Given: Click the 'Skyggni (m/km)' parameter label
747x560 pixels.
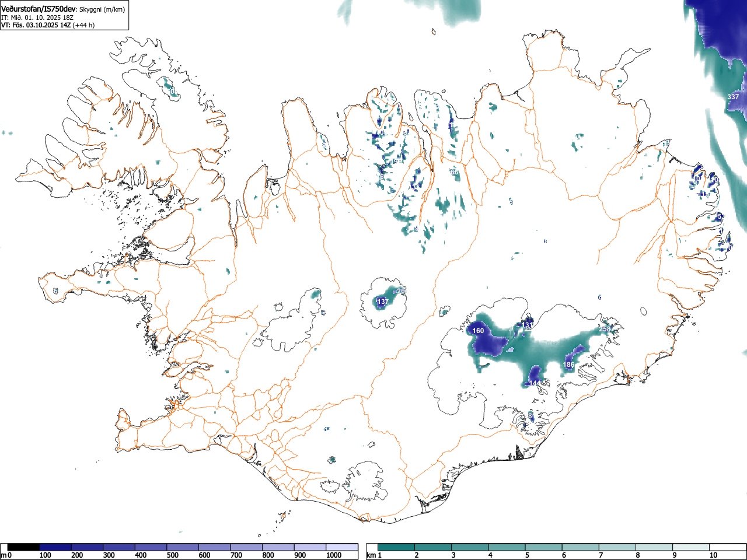Looking at the screenshot, I should pyautogui.click(x=103, y=10).
